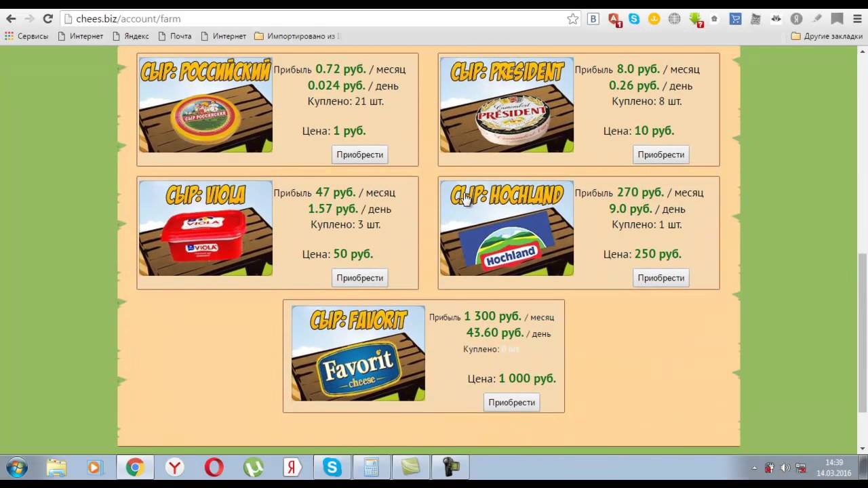
Task: Buy Российский cheese with Приобрести
Action: [x=359, y=155]
